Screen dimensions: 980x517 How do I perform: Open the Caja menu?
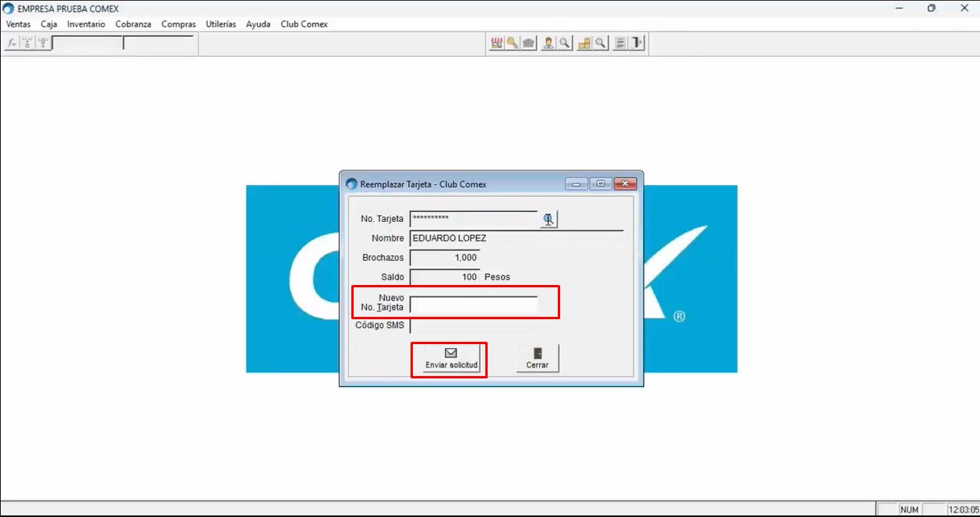pyautogui.click(x=49, y=24)
